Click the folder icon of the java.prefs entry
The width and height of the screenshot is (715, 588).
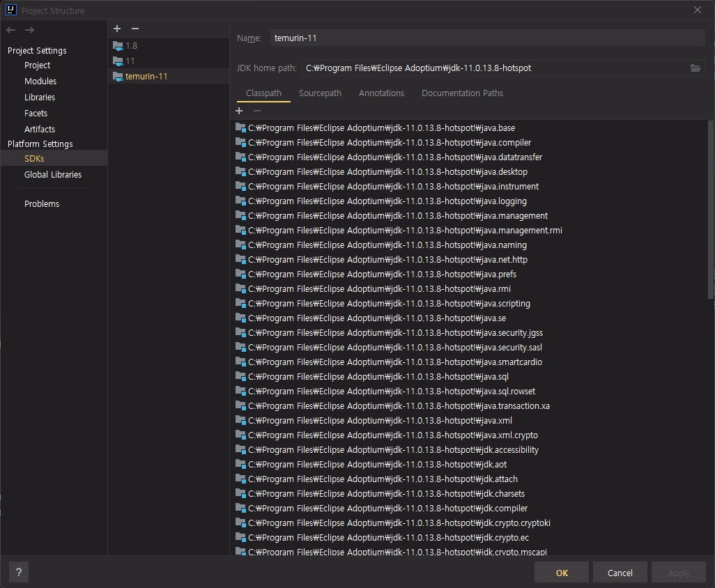coord(240,274)
